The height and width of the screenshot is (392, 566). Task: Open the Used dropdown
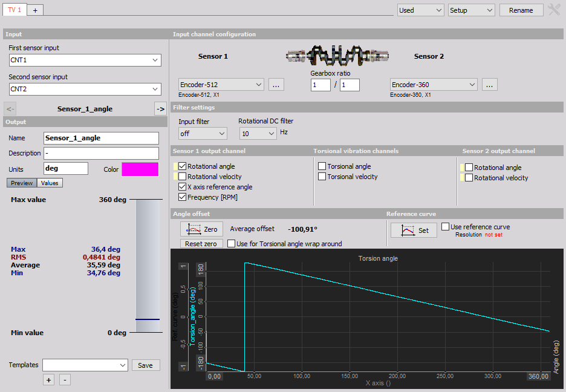tap(421, 10)
